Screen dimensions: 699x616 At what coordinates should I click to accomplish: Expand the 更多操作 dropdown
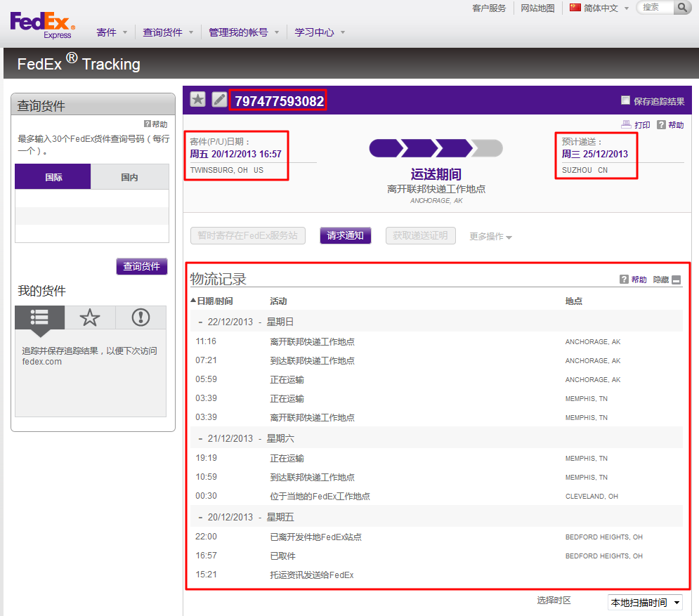coord(490,236)
